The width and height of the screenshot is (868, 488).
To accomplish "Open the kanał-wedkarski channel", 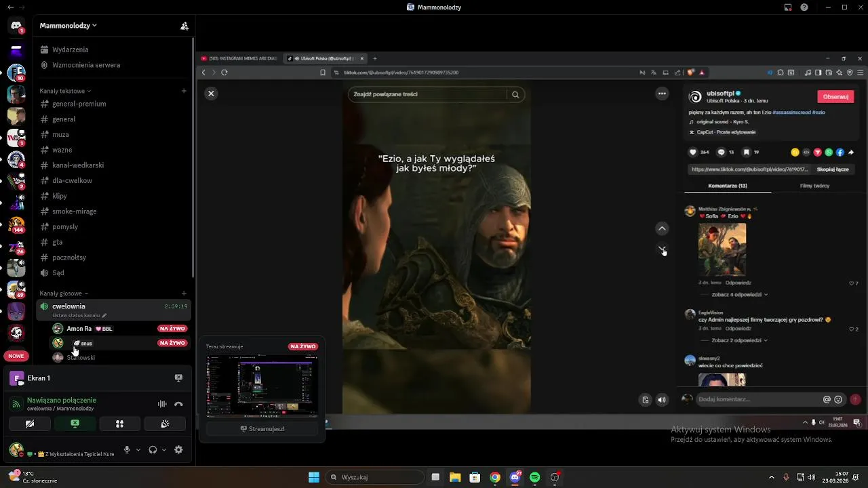I will [x=78, y=165].
